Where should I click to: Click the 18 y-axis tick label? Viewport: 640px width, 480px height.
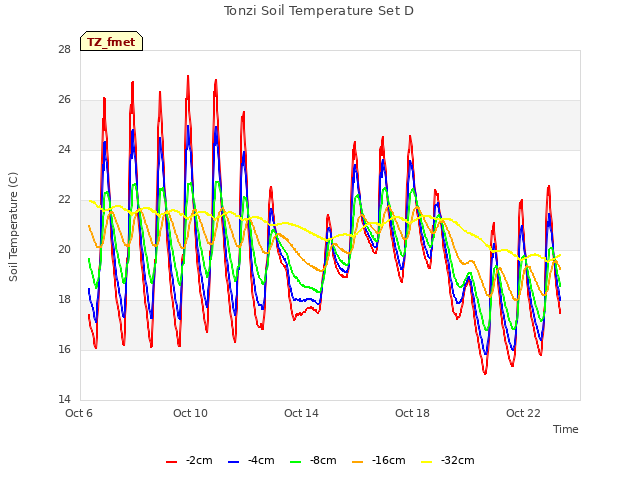click(64, 300)
